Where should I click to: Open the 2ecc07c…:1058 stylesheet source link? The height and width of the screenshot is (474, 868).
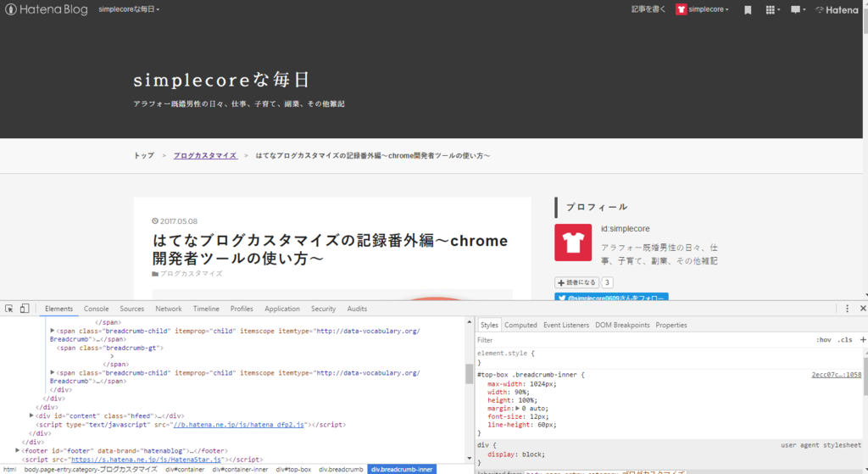[x=837, y=375]
